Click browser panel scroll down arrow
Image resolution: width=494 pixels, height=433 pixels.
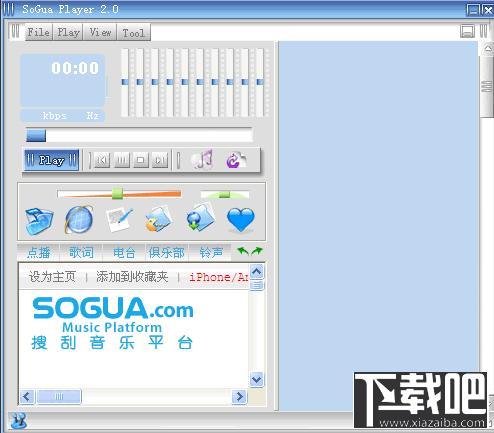(257, 379)
